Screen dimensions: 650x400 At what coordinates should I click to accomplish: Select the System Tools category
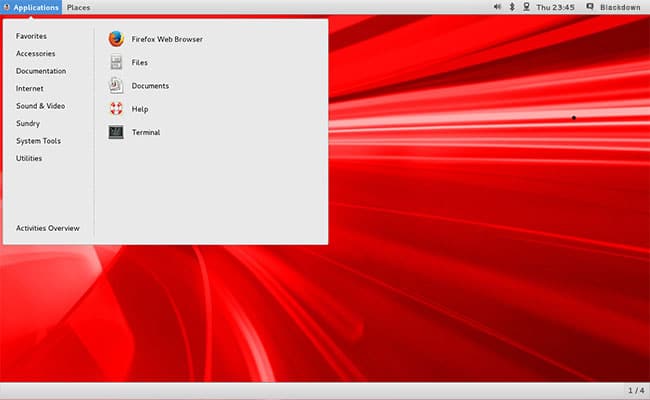(38, 141)
